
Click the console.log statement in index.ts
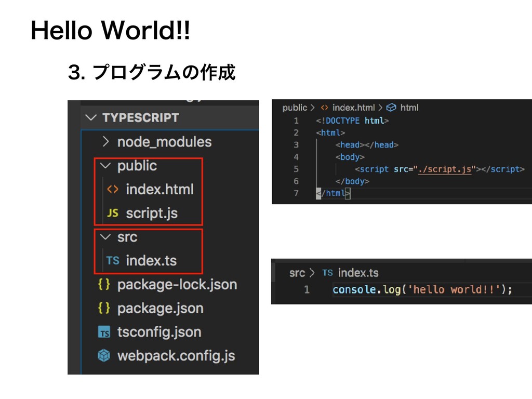422,290
